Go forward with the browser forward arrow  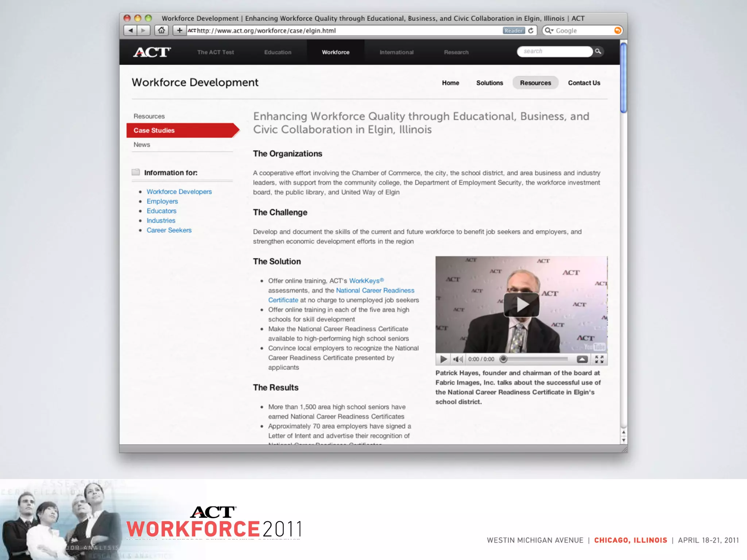143,31
